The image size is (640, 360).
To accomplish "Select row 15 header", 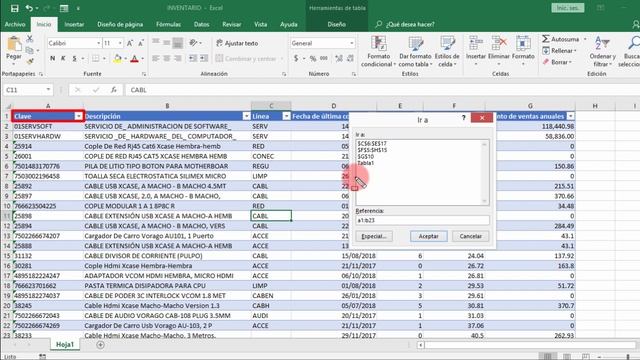I will (x=7, y=256).
